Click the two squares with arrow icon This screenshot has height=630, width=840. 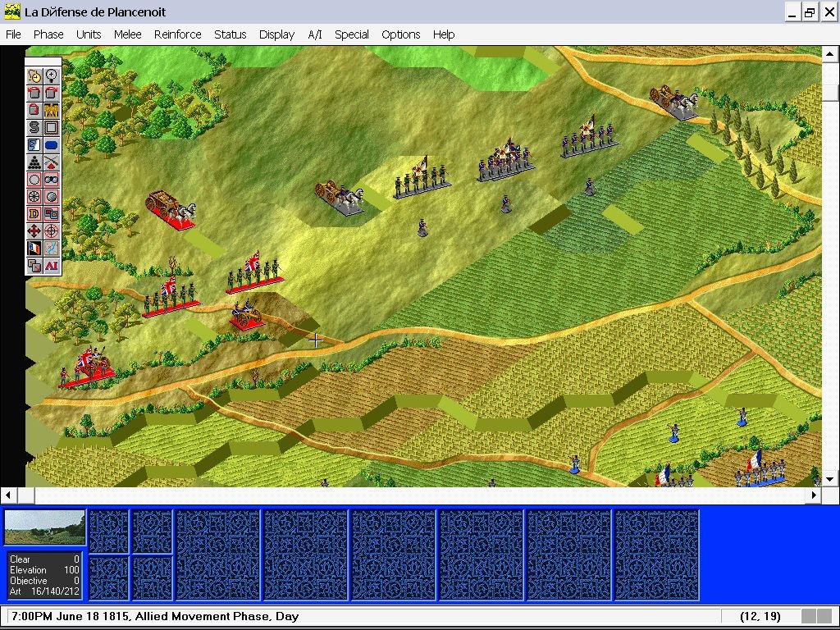click(34, 265)
